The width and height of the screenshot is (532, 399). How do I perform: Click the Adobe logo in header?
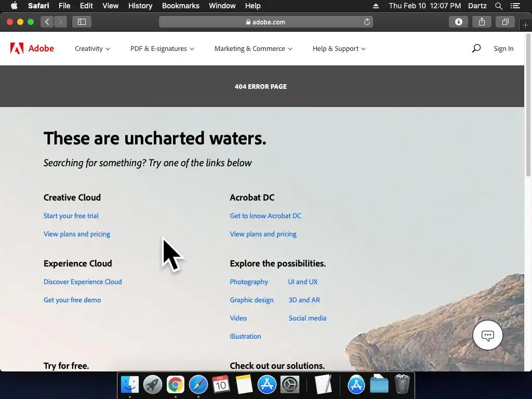coord(32,48)
